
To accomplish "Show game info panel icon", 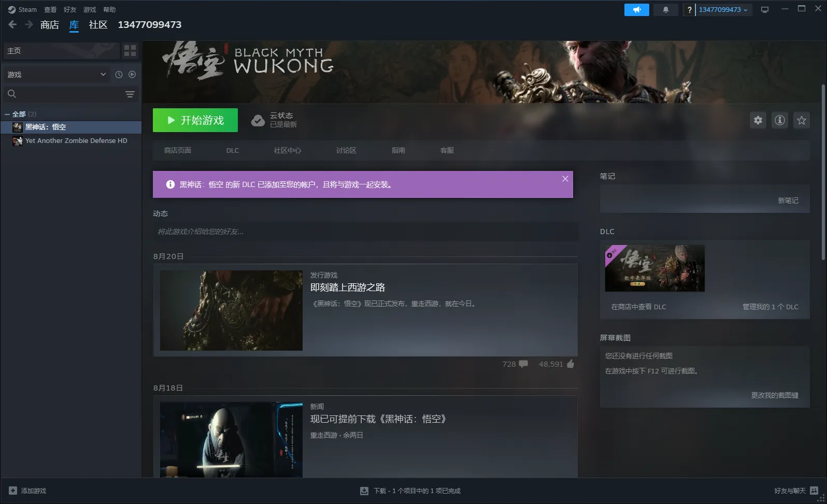I will click(779, 120).
